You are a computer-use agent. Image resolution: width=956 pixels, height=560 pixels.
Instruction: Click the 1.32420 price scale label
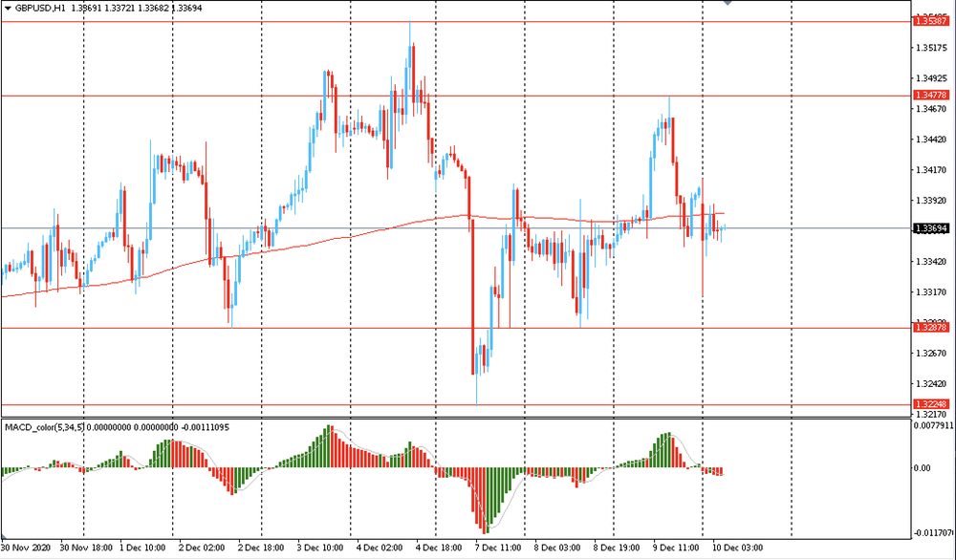[932, 384]
